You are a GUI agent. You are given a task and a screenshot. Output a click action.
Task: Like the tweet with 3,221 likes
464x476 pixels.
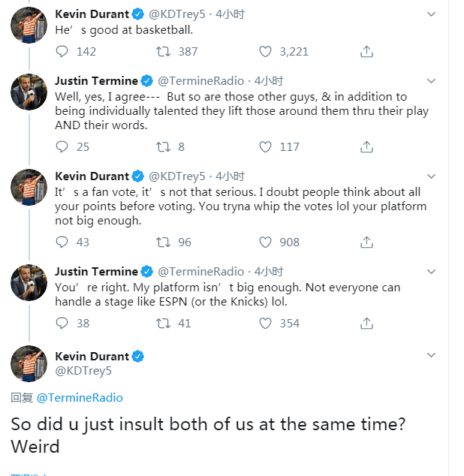pyautogui.click(x=265, y=52)
